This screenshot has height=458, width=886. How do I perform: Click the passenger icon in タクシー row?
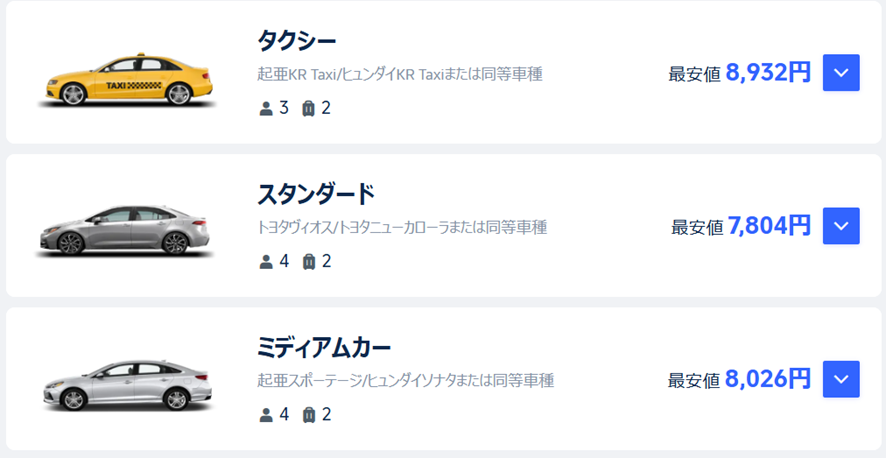(x=266, y=108)
